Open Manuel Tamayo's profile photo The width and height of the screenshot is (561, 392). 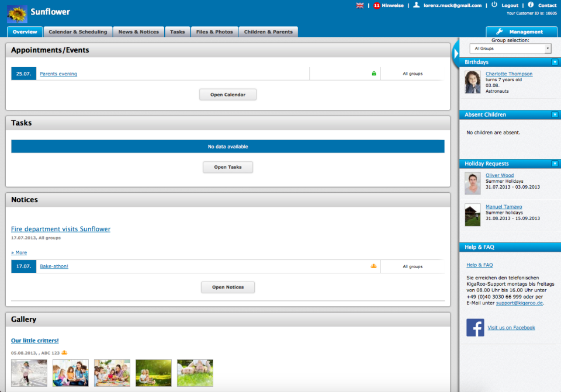[x=473, y=215]
